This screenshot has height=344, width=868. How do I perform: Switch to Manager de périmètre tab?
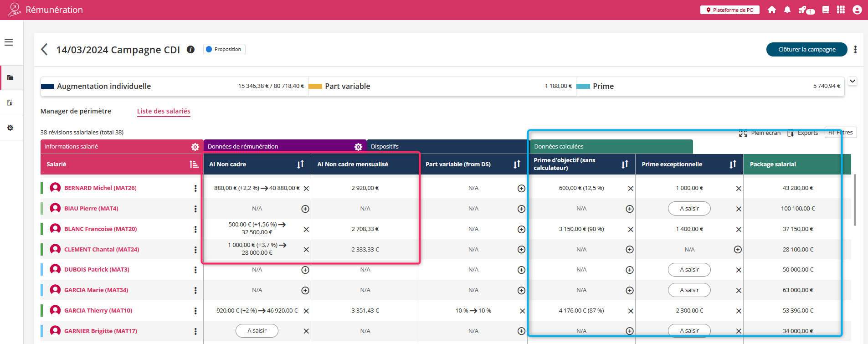point(76,111)
